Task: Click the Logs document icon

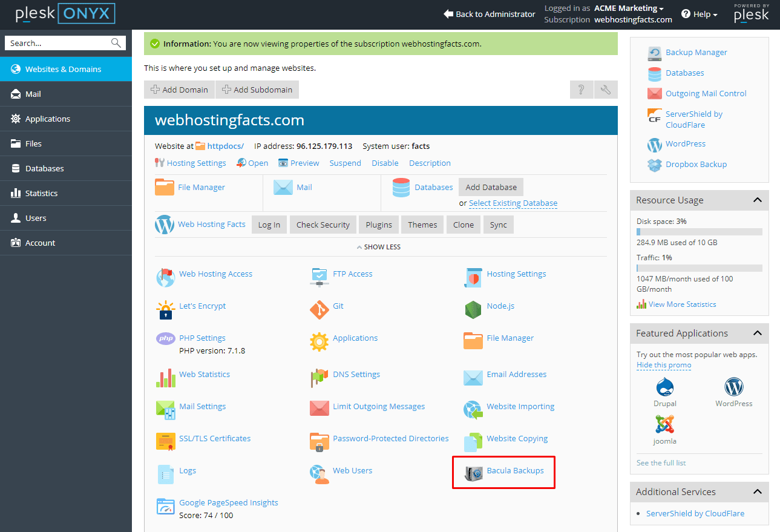Action: pos(165,475)
